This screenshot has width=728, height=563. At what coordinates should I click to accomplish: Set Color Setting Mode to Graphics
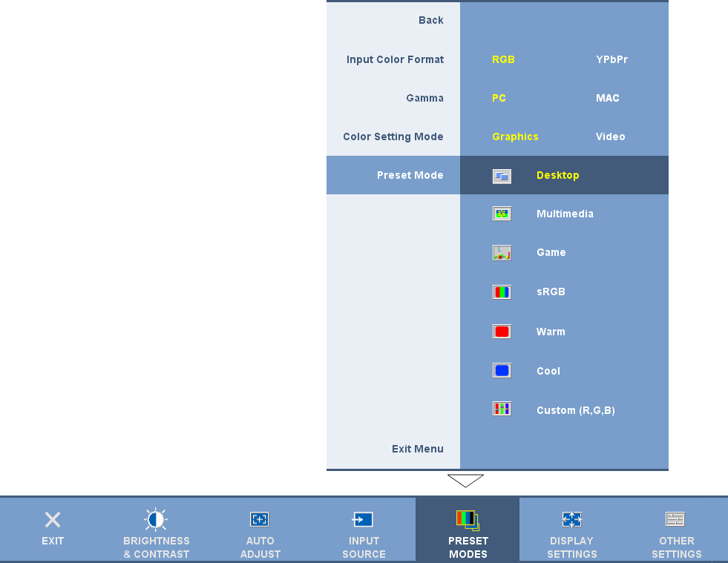[515, 137]
